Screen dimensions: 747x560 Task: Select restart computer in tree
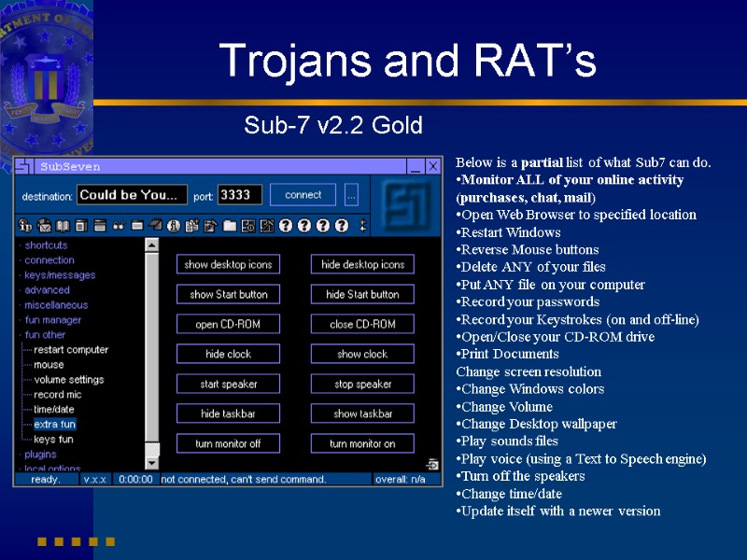[x=71, y=349]
